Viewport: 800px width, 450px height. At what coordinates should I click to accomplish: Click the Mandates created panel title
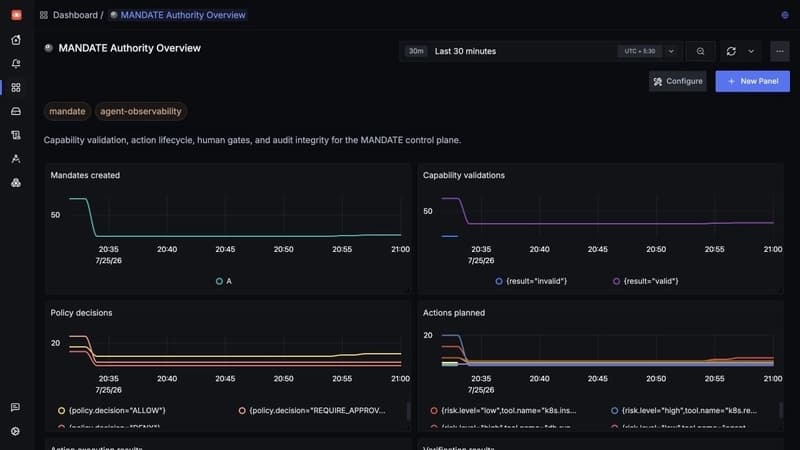85,175
